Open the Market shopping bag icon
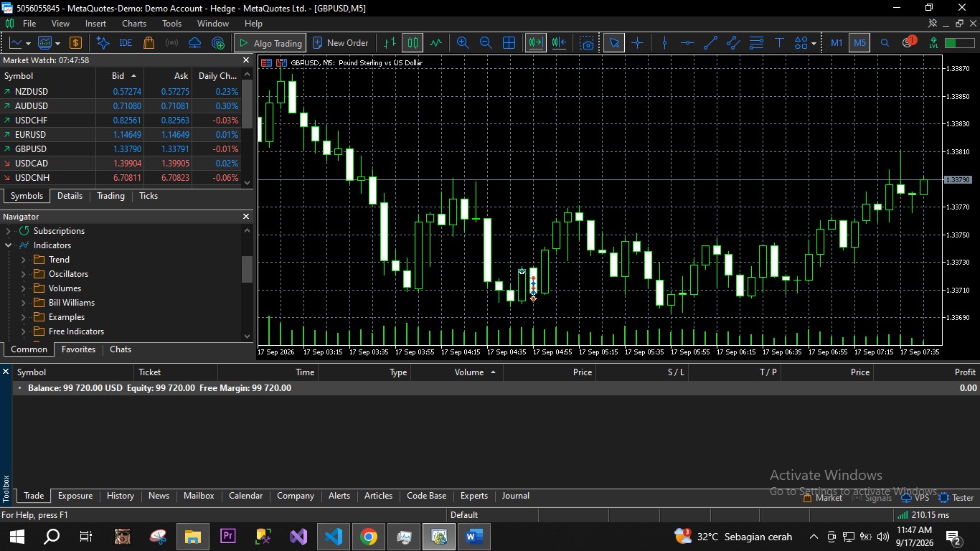 point(149,43)
